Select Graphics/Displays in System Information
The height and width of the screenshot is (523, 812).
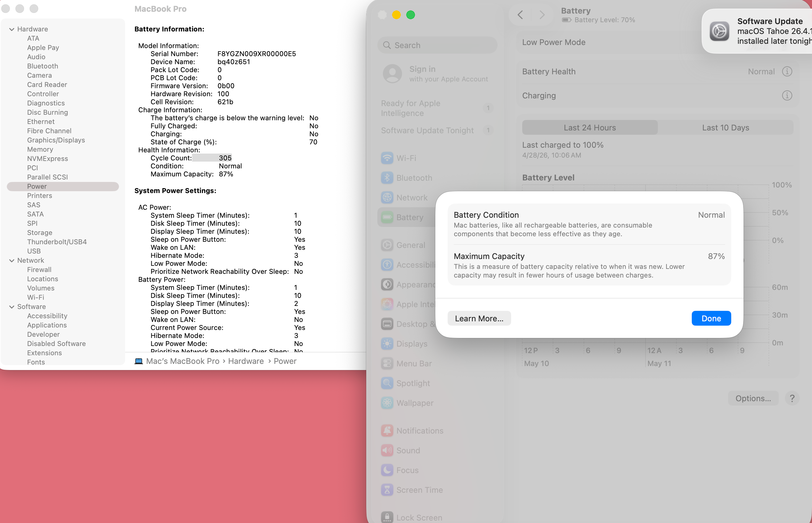[56, 140]
